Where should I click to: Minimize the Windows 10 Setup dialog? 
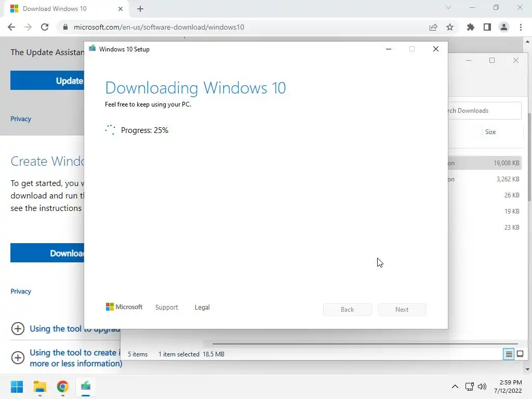click(389, 49)
